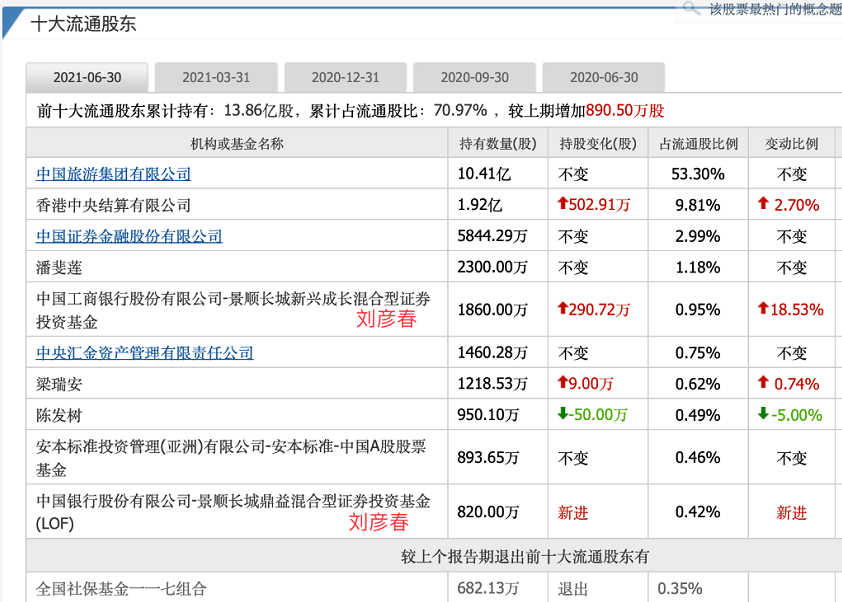842x602 pixels.
Task: Click the 950.10万 holding value
Action: click(488, 415)
